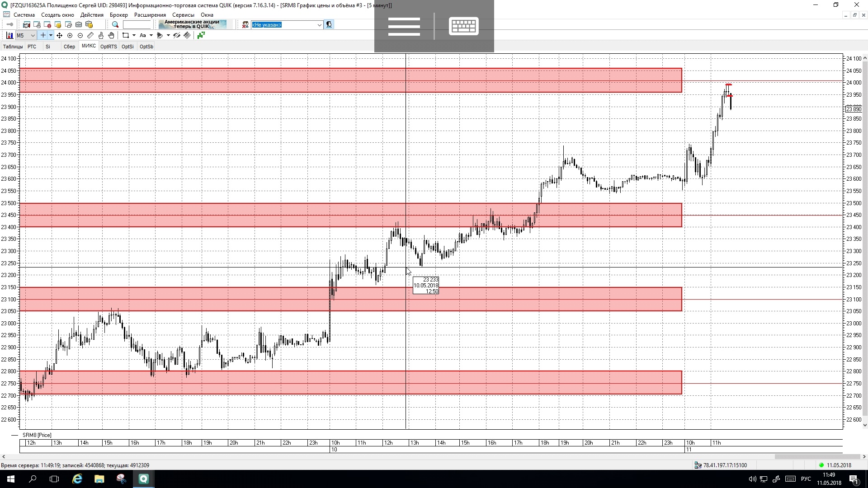Click the zoom in chart icon
This screenshot has height=488, width=868.
pyautogui.click(x=70, y=35)
